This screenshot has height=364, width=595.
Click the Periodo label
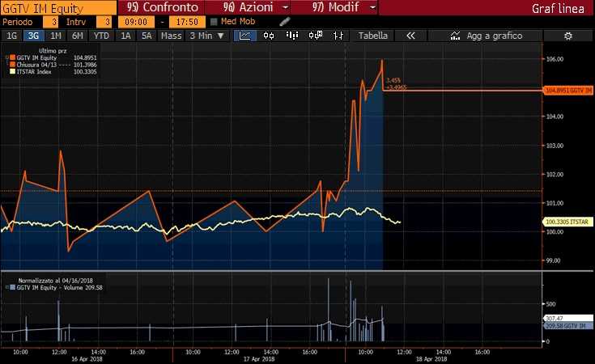click(x=18, y=22)
